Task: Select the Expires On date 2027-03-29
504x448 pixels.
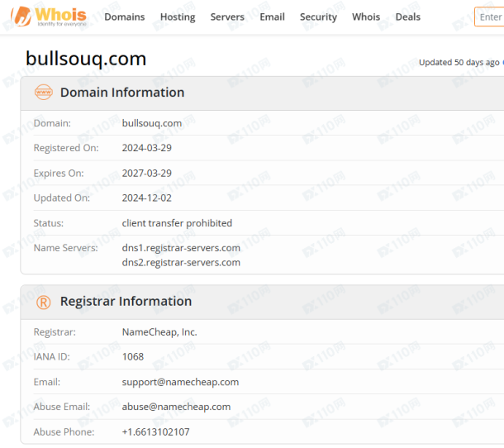Action: tap(146, 174)
